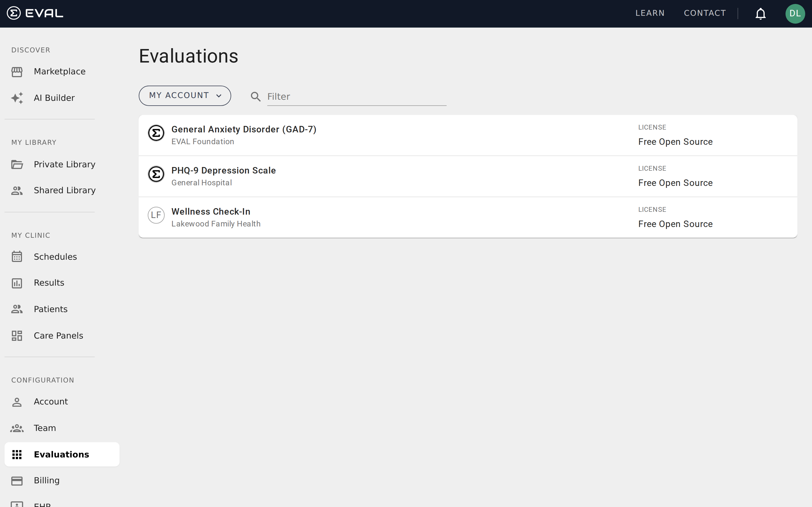Select the Care Panels grid icon
812x507 pixels.
click(17, 335)
